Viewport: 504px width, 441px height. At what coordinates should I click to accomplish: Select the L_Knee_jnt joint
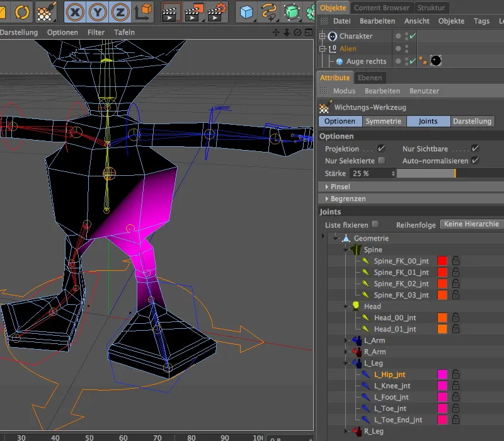pos(392,386)
